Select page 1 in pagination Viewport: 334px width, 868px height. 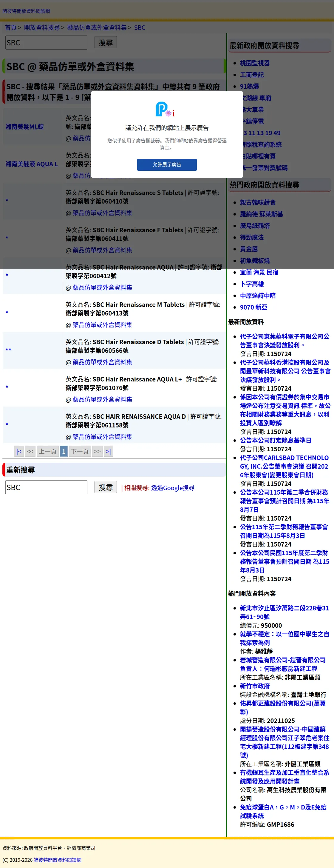pyautogui.click(x=64, y=451)
